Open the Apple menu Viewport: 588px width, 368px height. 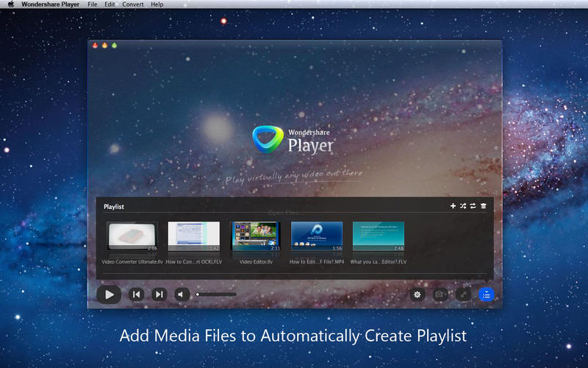[10, 4]
